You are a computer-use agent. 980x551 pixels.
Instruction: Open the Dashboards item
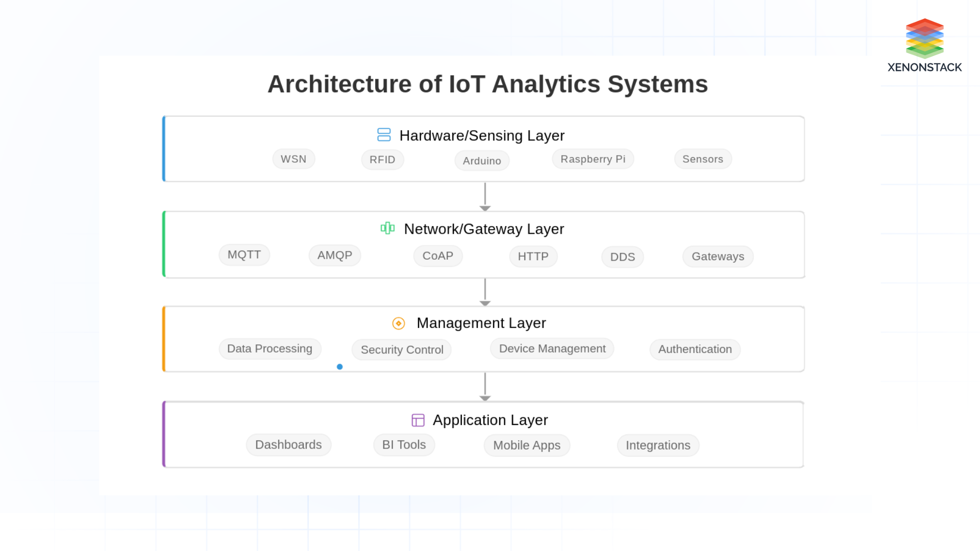(288, 444)
